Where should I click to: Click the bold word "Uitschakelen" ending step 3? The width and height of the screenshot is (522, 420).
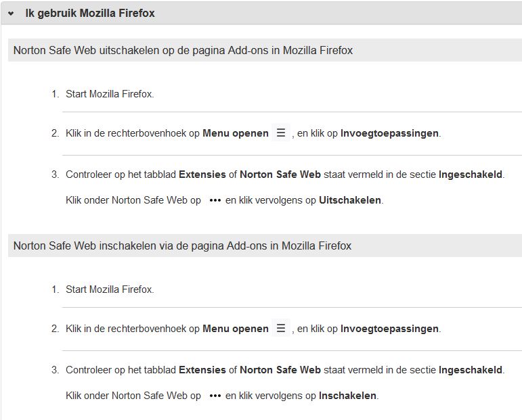click(351, 200)
